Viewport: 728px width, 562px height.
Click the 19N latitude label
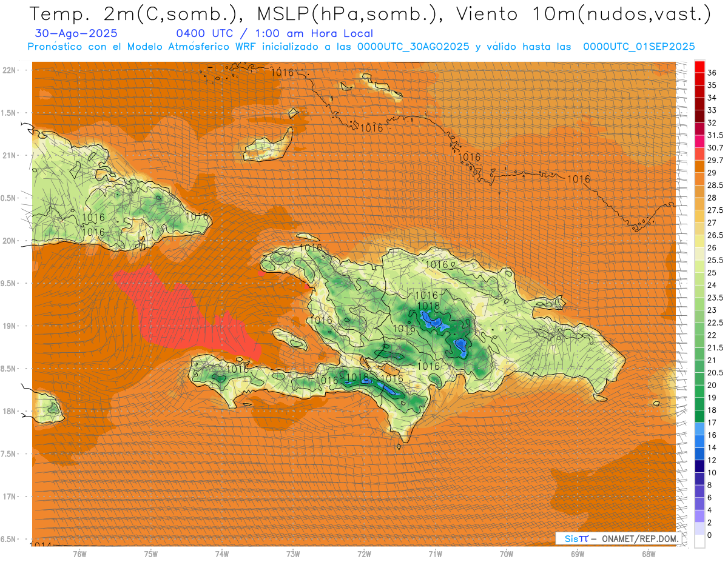click(x=10, y=326)
